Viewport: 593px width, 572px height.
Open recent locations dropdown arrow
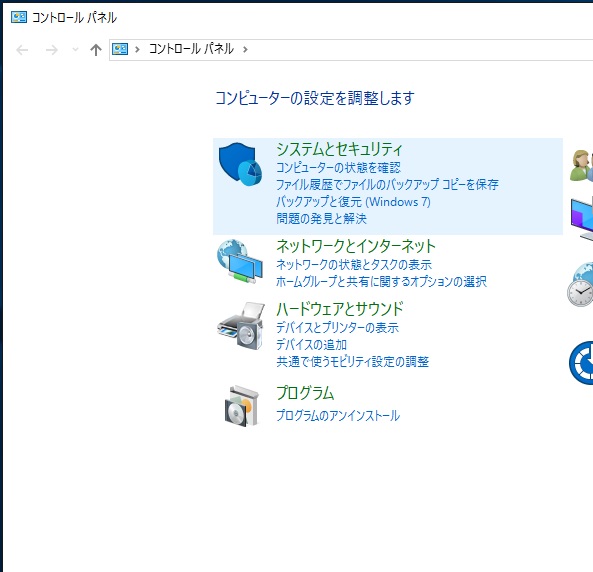tap(75, 49)
